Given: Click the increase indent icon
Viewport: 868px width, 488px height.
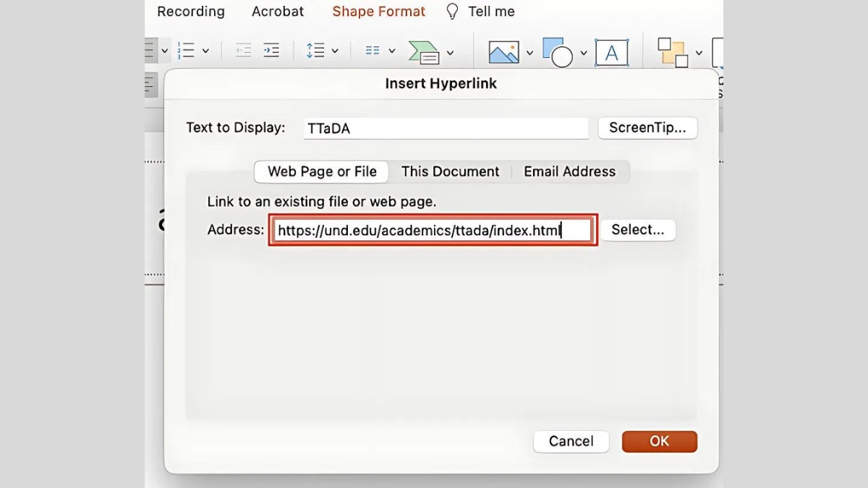Looking at the screenshot, I should pyautogui.click(x=271, y=51).
